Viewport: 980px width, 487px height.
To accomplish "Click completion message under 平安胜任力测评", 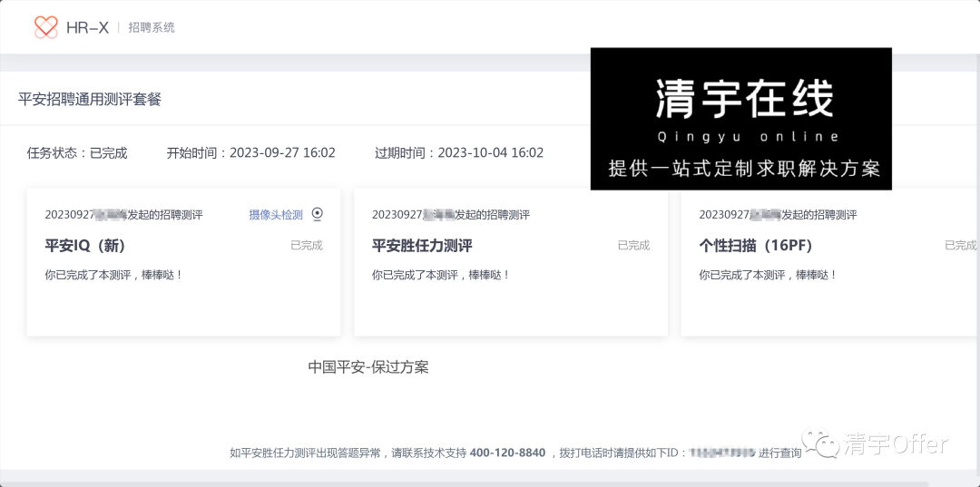I will (441, 275).
